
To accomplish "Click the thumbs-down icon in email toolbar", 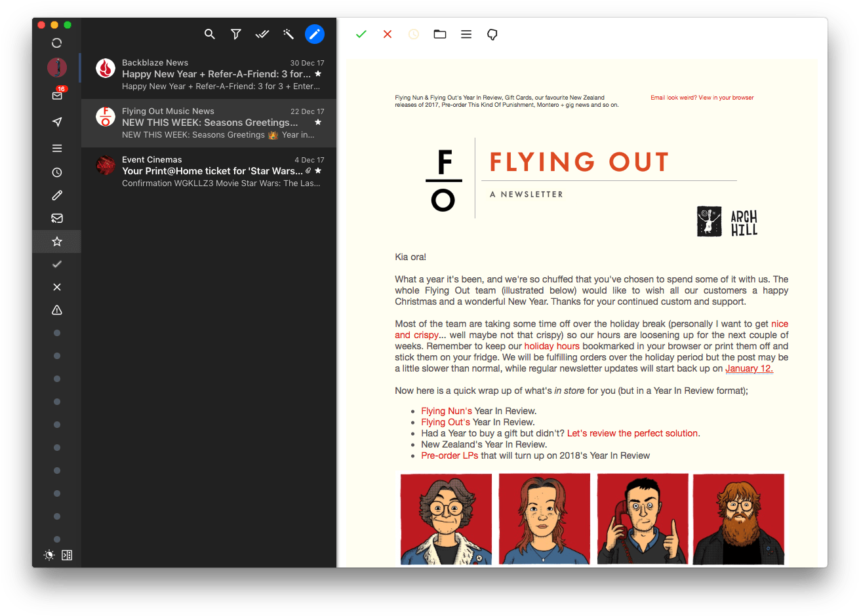I will [492, 35].
